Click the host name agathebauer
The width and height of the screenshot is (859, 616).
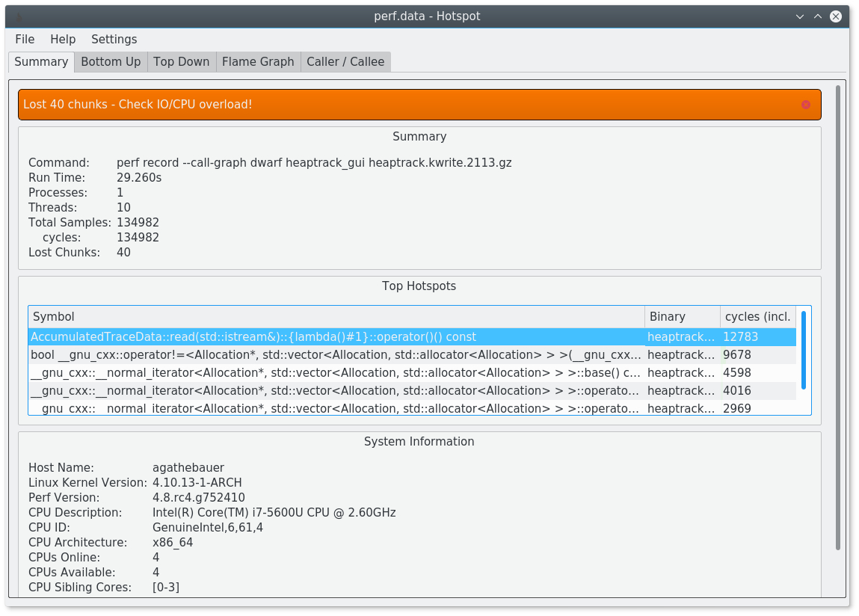pyautogui.click(x=188, y=468)
